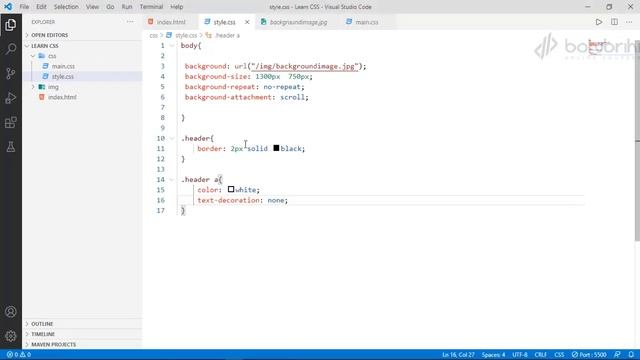Screen dimensions: 640x360
Task: Click the feedback icon in status bar
Action: [617, 355]
